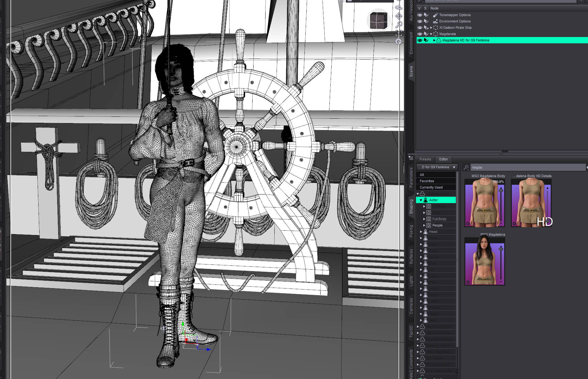Click plus on Body HD Details slider

pyautogui.click(x=548, y=188)
